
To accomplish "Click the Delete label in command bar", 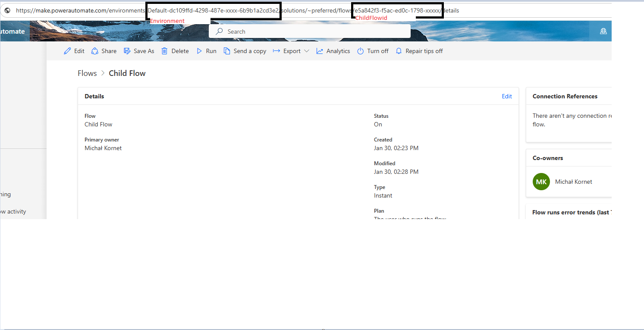I will pyautogui.click(x=180, y=51).
